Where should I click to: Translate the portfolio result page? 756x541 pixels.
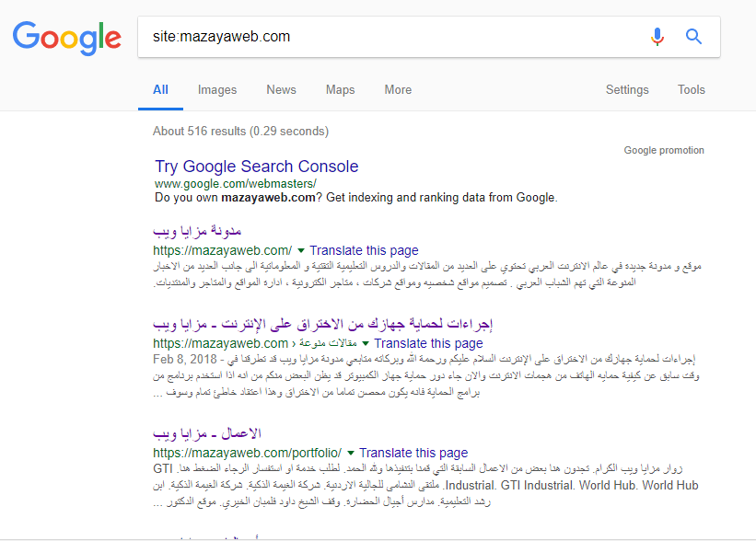(413, 453)
